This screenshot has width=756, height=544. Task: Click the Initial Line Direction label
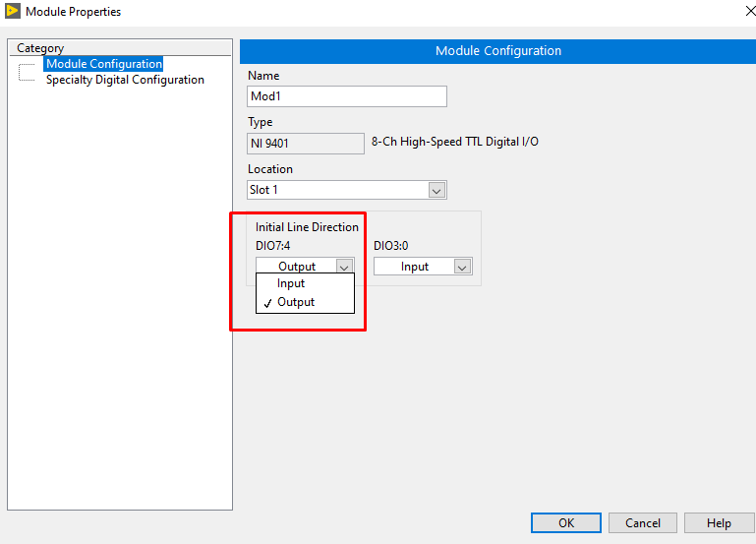coord(307,227)
